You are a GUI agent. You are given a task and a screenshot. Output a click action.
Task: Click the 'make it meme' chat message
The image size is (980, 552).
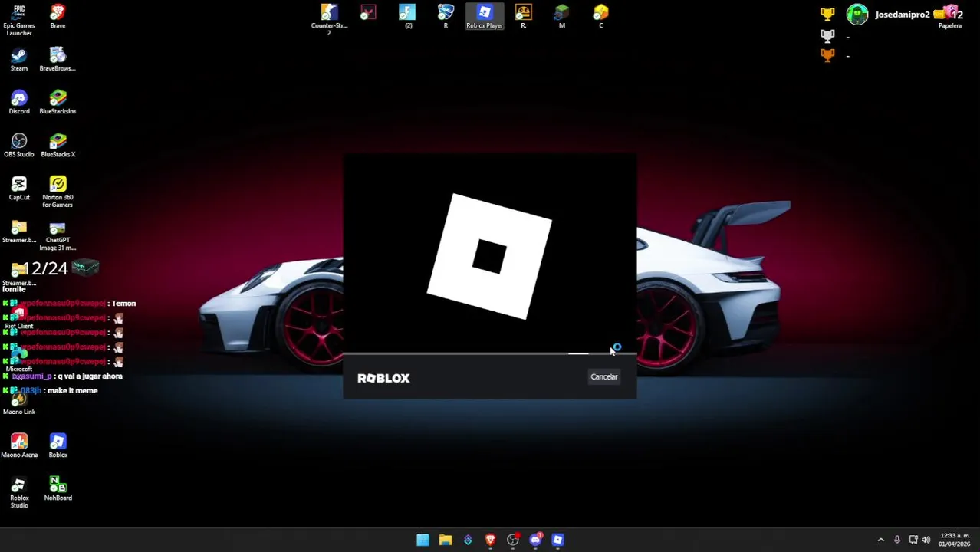click(72, 390)
